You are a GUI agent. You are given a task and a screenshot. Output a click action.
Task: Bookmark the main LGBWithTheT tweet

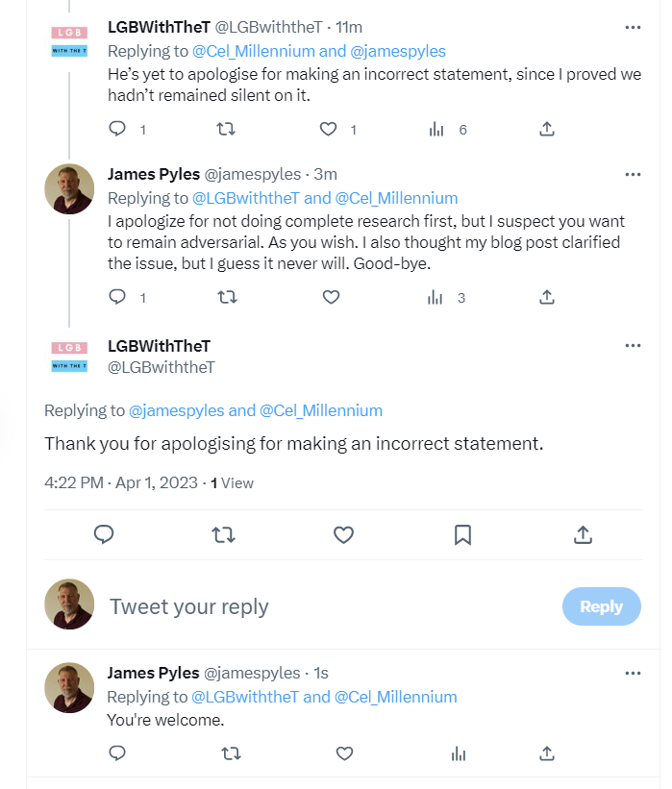tap(462, 535)
